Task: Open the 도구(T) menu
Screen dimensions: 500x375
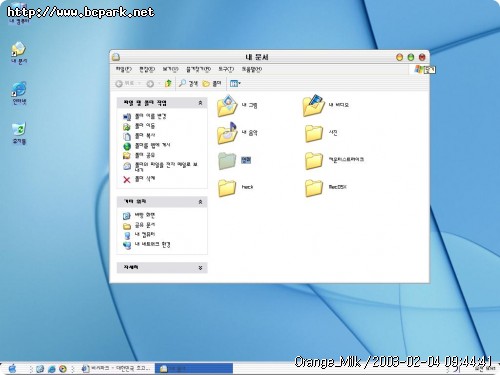Action: tap(226, 69)
